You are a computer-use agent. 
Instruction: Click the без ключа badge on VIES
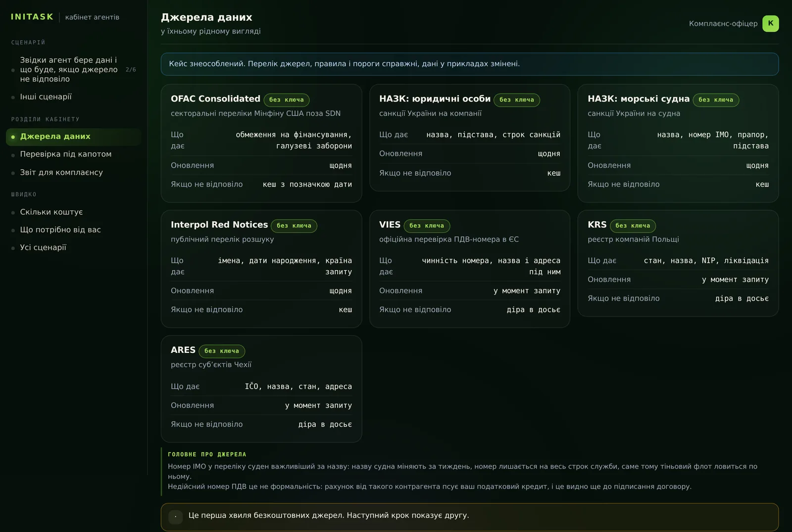(x=427, y=226)
